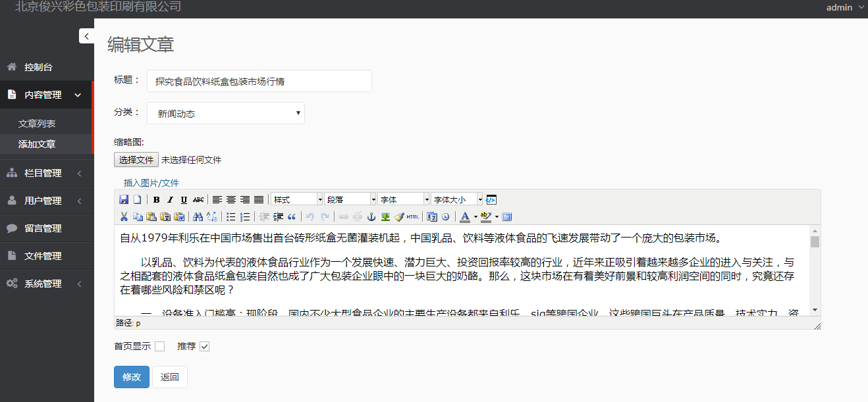Click the 返回 back button
Image resolution: width=868 pixels, height=402 pixels.
point(170,377)
